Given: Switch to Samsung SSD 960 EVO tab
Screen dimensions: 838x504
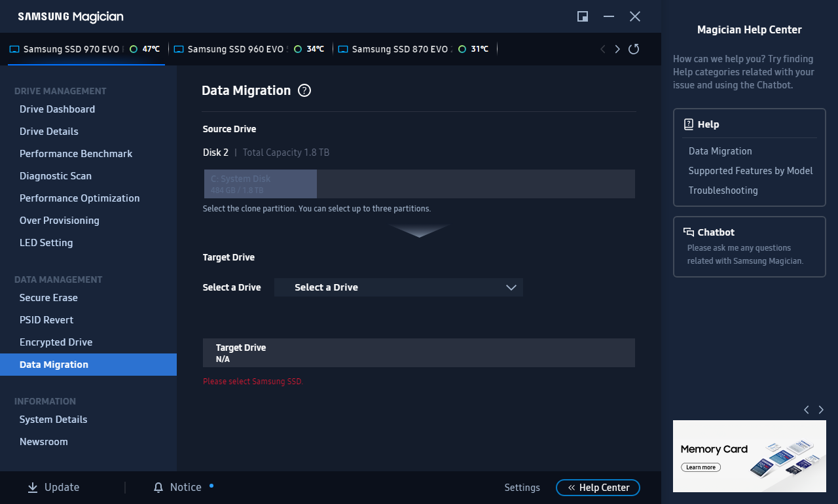Looking at the screenshot, I should pos(251,49).
